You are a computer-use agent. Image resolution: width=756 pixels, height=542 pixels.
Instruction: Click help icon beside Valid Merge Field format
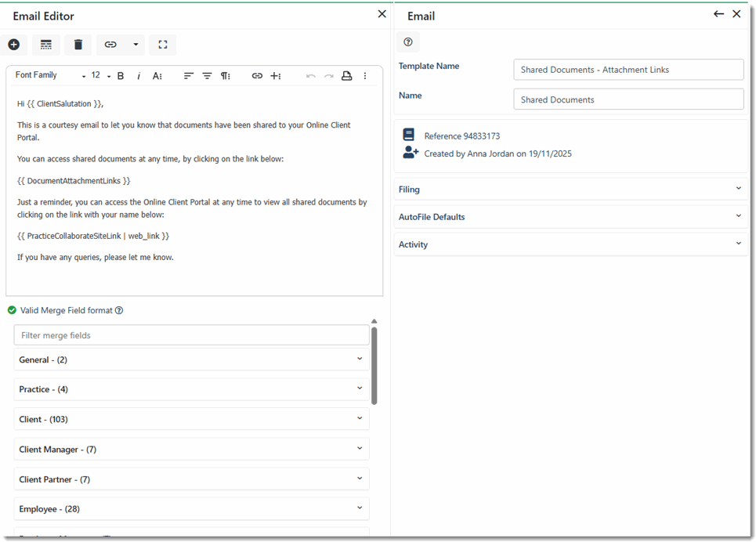[119, 310]
